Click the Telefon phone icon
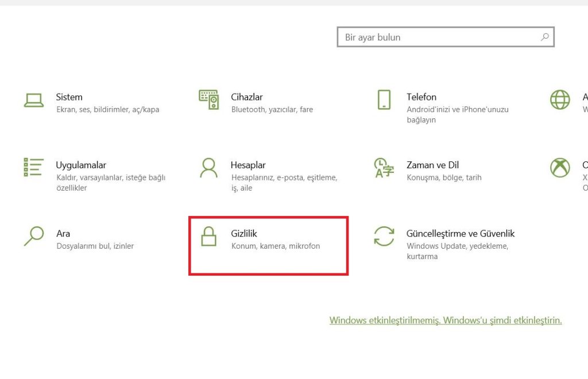Viewport: 588px width, 379px height. tap(384, 99)
